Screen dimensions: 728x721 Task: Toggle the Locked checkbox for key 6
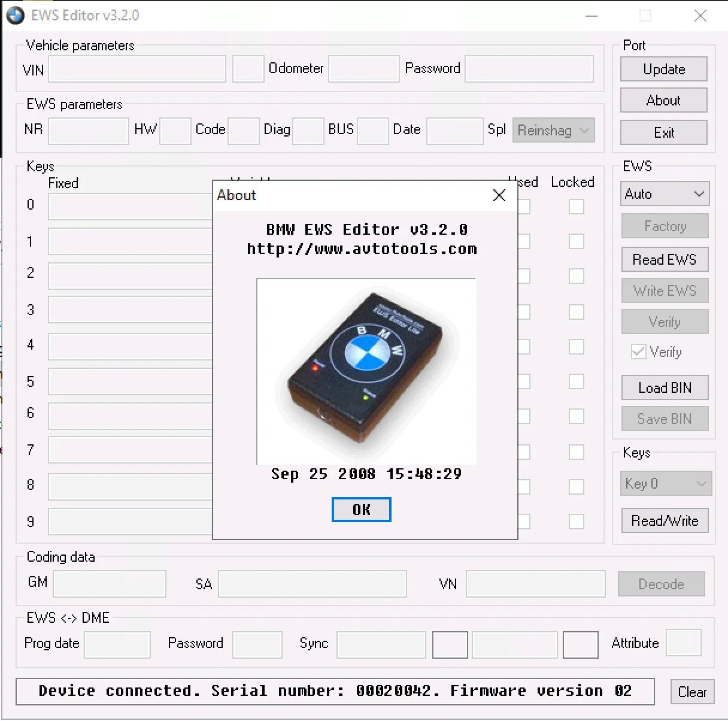point(577,416)
